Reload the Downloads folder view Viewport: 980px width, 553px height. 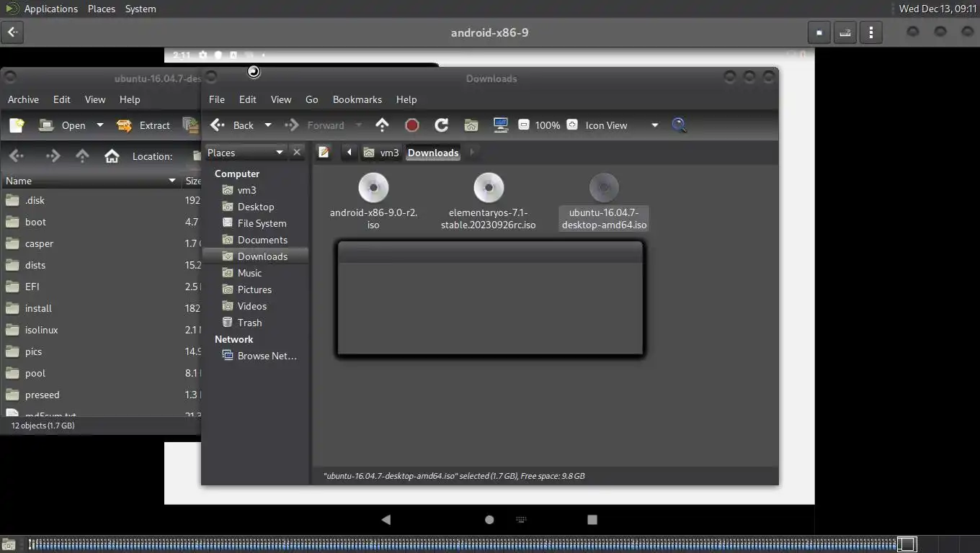tap(442, 125)
